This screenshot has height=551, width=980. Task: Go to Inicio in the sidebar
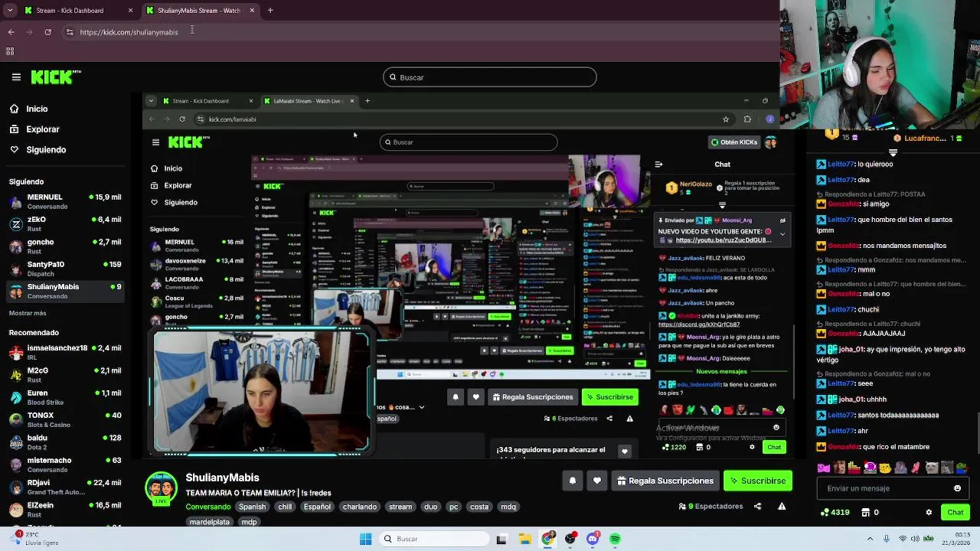(x=37, y=109)
